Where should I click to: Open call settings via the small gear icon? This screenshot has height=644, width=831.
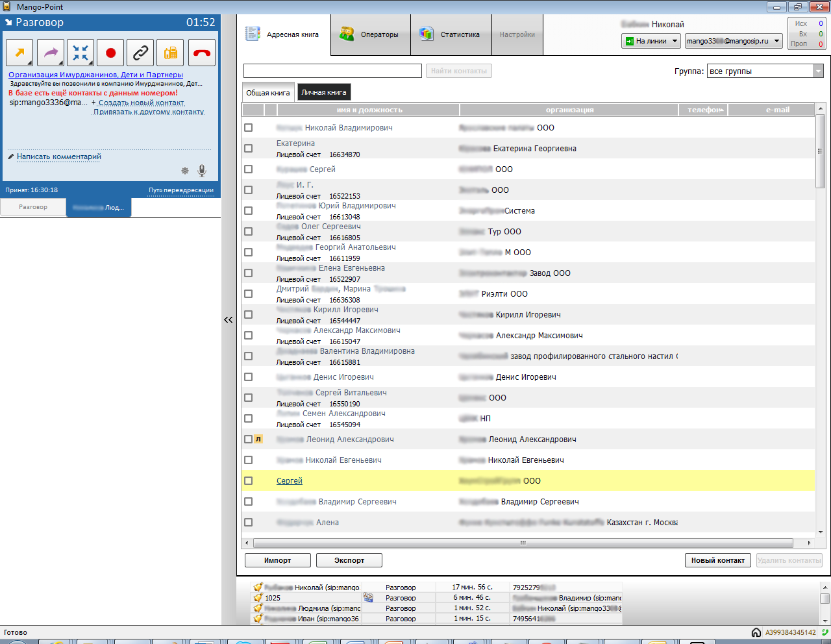(185, 171)
